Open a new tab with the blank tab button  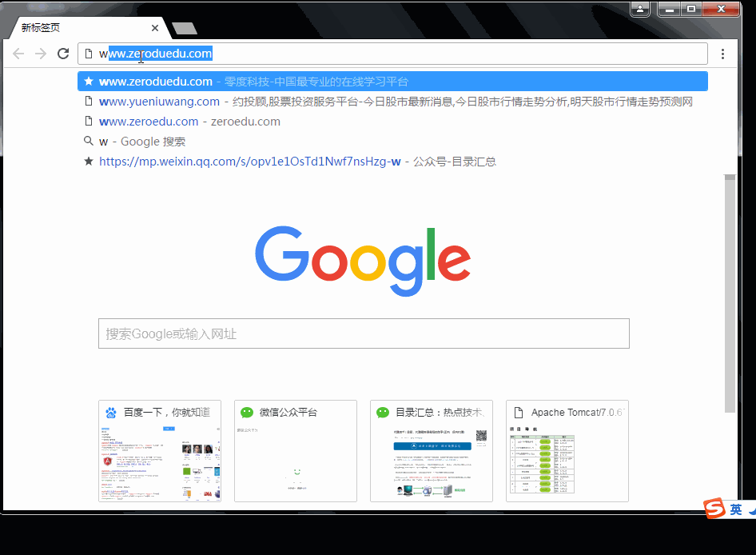185,29
